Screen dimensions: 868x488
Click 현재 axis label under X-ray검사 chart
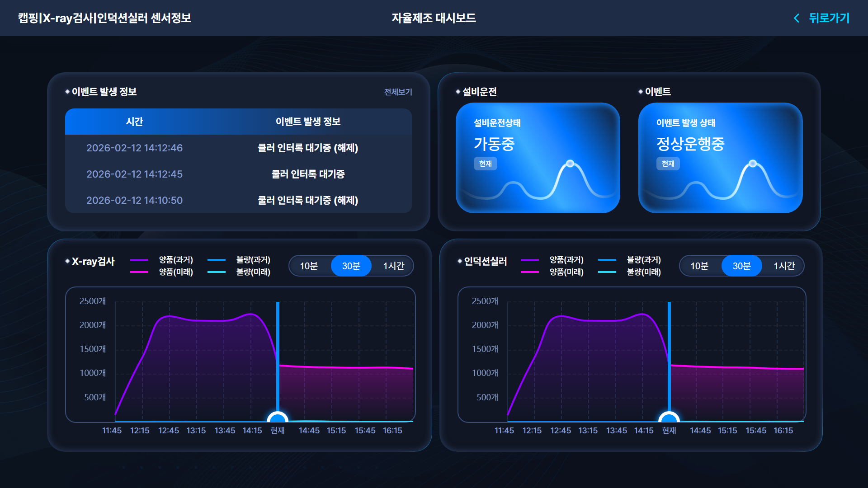(278, 431)
